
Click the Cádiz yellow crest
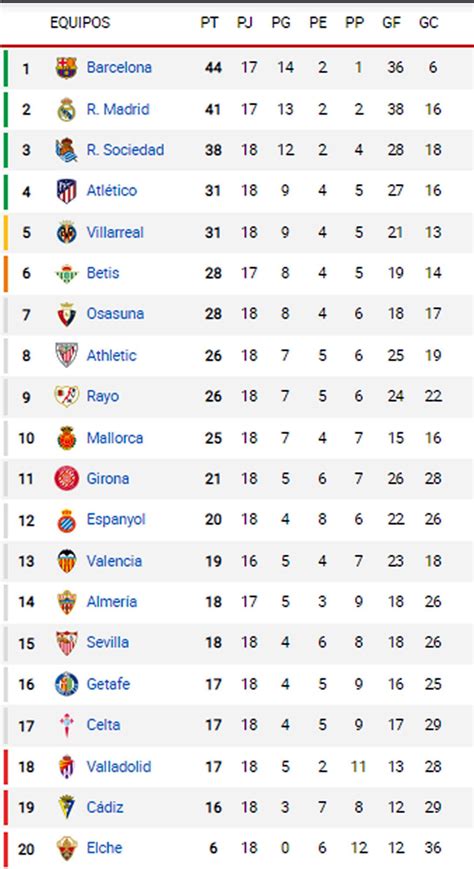point(67,807)
